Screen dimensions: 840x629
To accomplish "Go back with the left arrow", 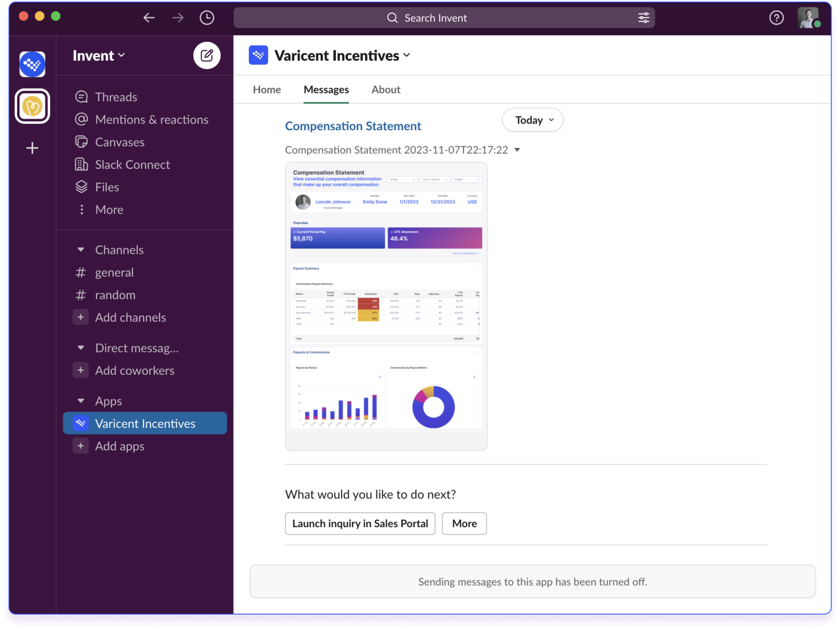I will (x=149, y=18).
